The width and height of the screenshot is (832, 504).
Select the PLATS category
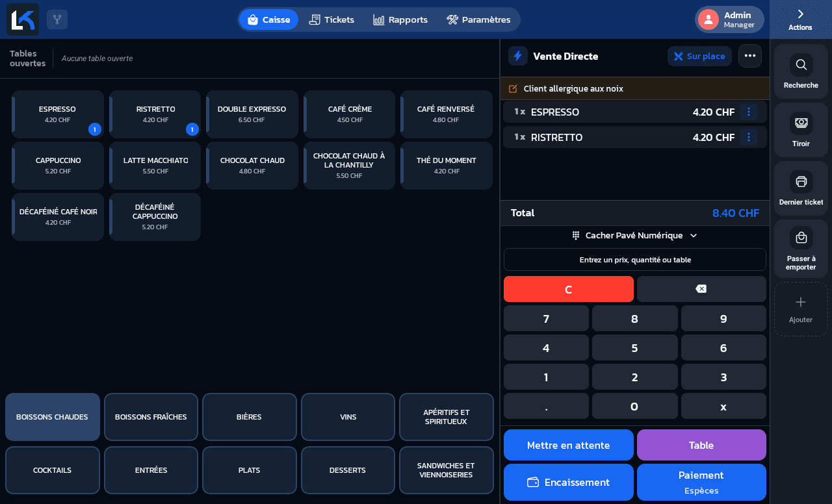coord(250,470)
